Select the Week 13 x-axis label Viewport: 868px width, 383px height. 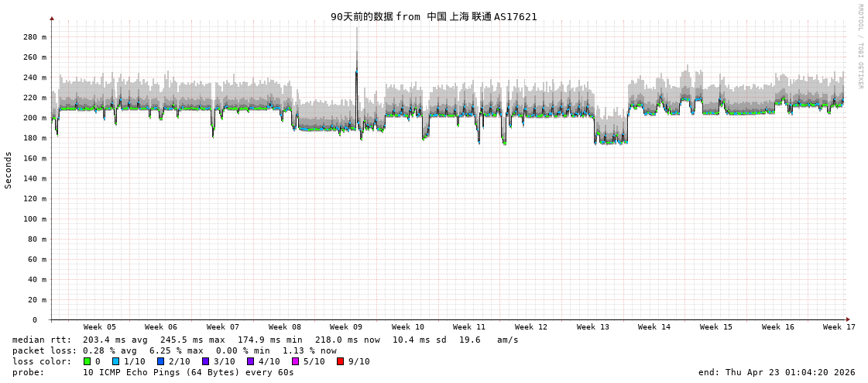(592, 327)
